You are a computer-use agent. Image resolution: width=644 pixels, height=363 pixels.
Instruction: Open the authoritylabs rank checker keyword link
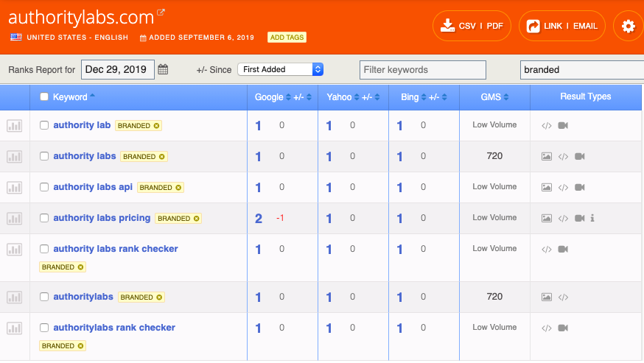point(114,328)
